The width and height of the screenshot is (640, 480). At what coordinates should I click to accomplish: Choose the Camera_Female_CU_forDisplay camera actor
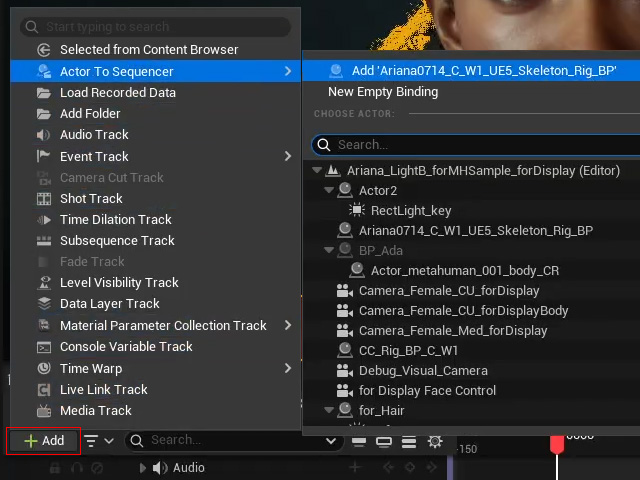point(449,291)
